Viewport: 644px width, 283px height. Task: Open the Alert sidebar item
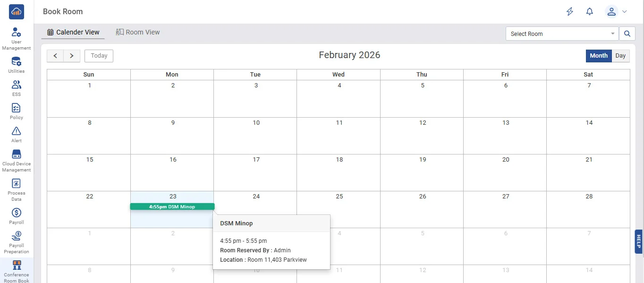point(17,134)
